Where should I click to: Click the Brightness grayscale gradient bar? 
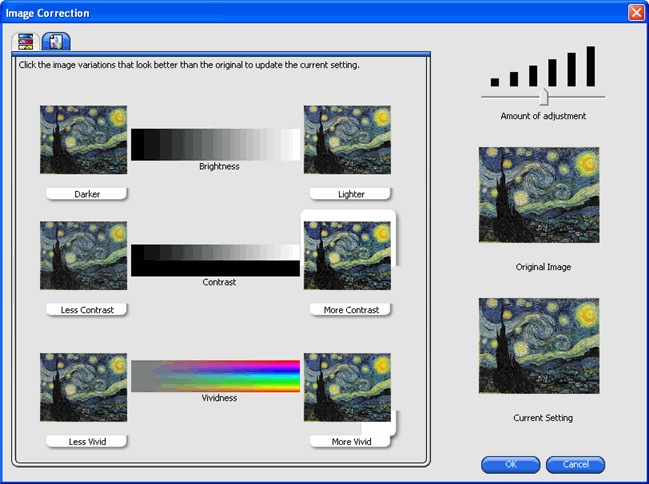tap(216, 144)
